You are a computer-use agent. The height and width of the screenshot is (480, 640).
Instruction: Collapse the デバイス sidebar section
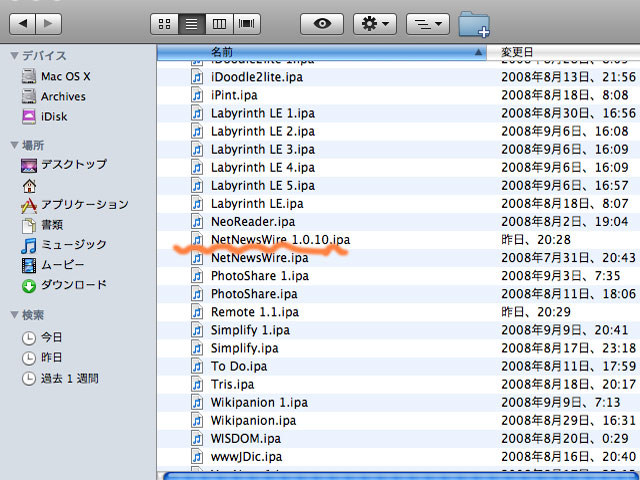(15, 55)
